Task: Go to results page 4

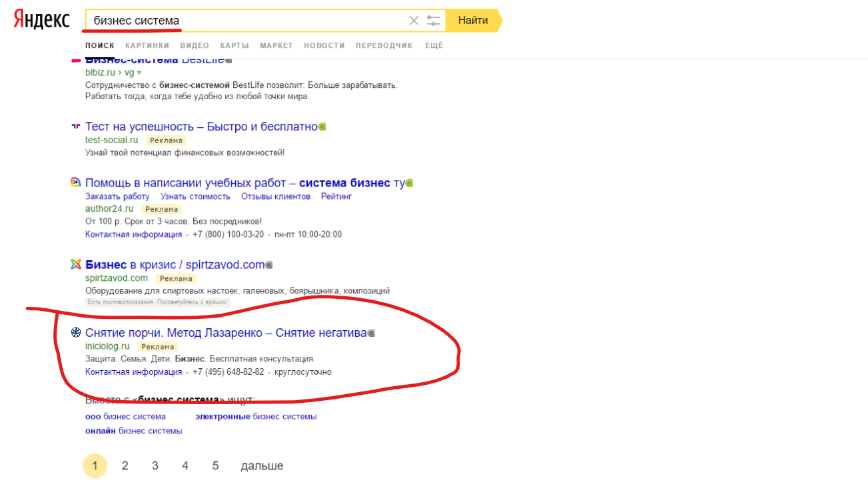Action: 185,465
